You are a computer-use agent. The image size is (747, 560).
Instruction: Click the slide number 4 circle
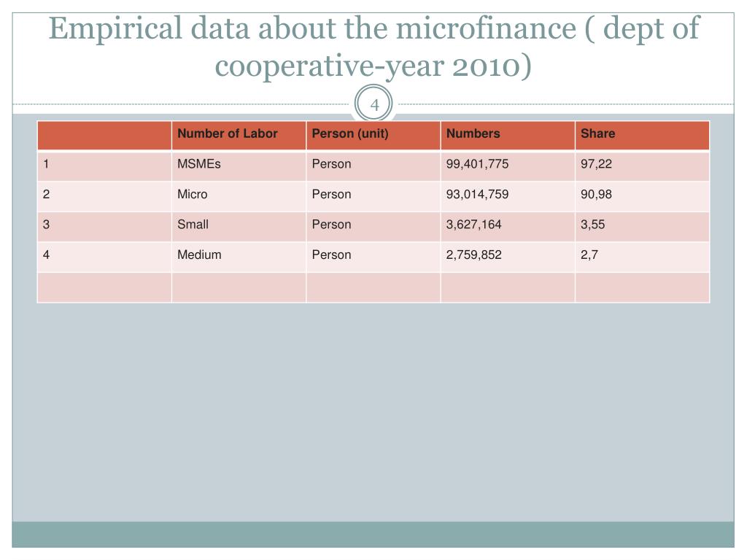(x=374, y=104)
